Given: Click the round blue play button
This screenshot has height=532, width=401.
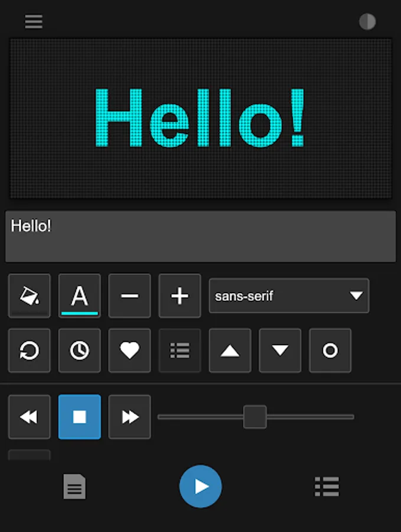Looking at the screenshot, I should pos(201,486).
